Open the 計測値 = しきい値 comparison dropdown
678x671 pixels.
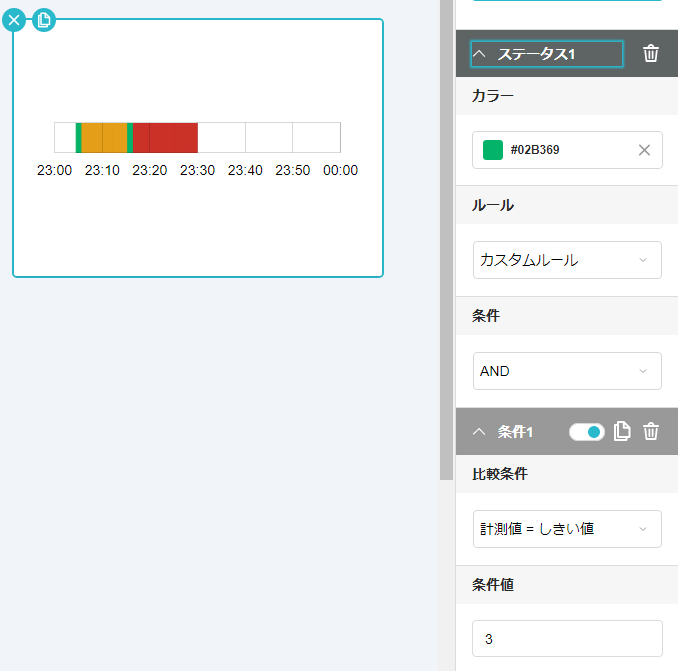tap(567, 529)
